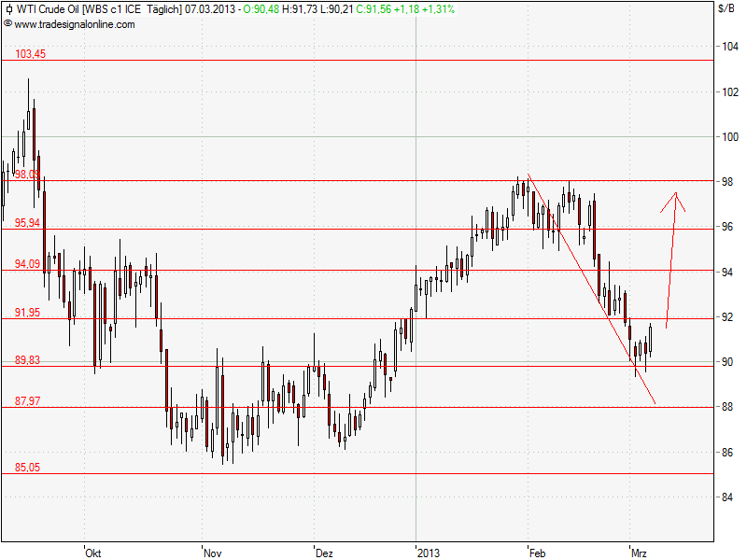Click the 98 tick on price axis
Image resolution: width=747 pixels, height=560 pixels.
click(727, 182)
